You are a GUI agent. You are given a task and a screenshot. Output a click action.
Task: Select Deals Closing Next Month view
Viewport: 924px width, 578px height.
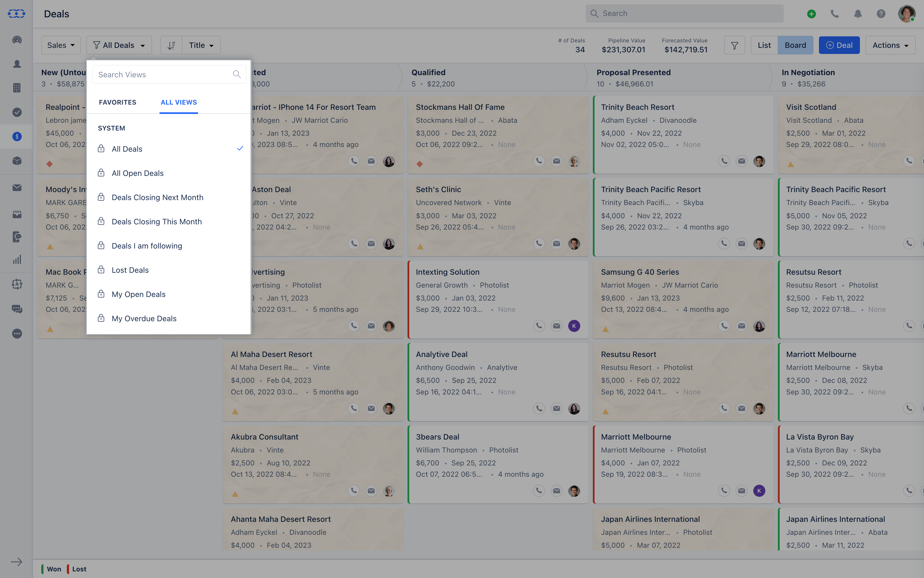point(169,197)
